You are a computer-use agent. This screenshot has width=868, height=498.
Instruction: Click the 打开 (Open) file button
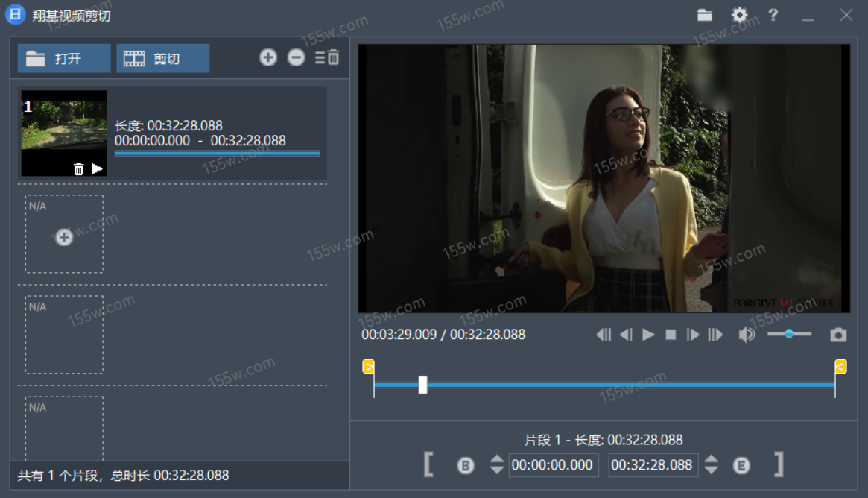tap(64, 59)
